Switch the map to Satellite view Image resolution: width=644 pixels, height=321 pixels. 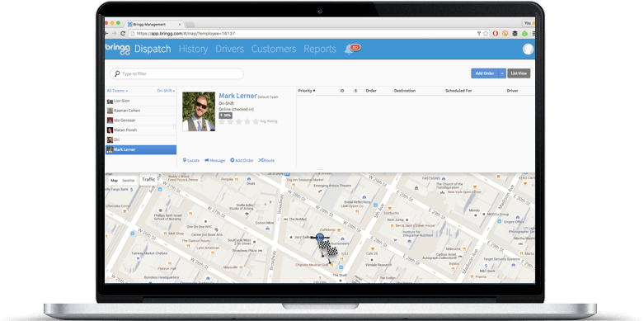129,181
